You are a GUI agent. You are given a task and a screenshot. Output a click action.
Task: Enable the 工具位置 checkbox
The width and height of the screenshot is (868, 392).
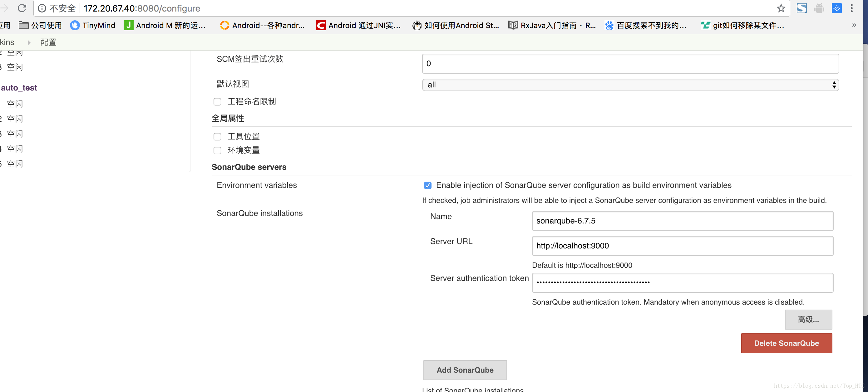pyautogui.click(x=217, y=136)
